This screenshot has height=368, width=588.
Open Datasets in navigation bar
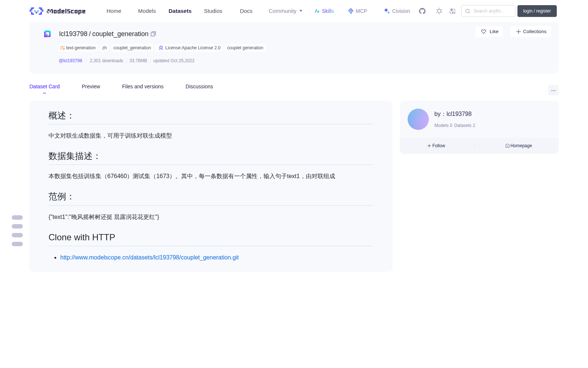(x=180, y=11)
